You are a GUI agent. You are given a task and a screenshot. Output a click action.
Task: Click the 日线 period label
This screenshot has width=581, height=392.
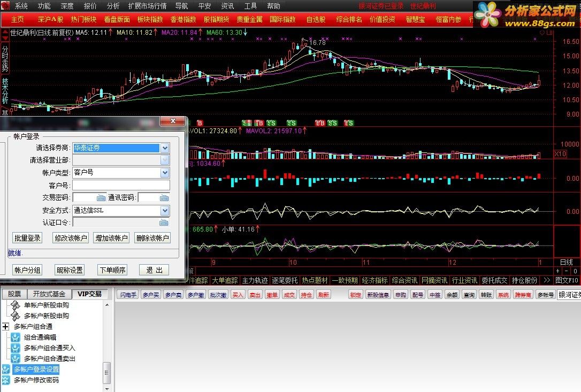tap(566, 263)
